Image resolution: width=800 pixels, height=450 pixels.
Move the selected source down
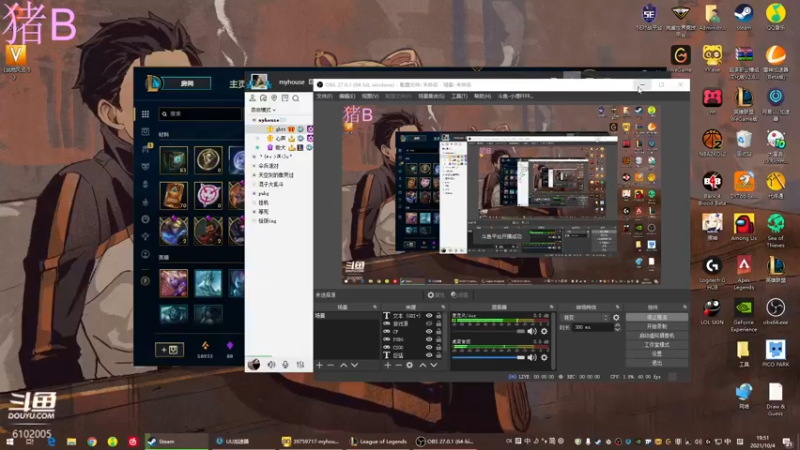coord(434,365)
